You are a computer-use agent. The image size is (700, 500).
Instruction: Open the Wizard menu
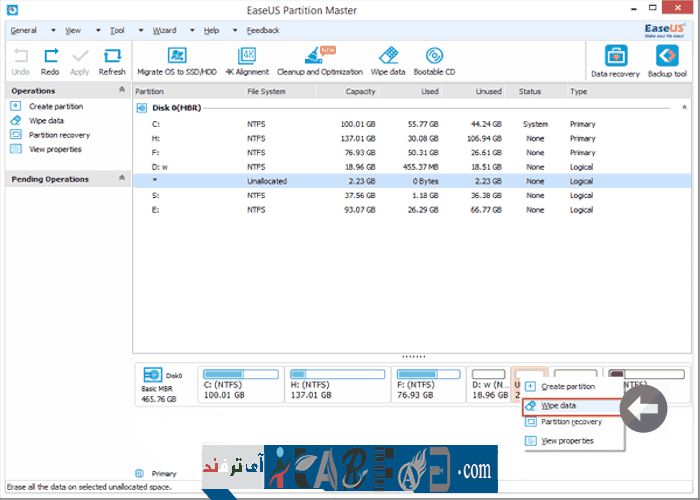coord(162,31)
